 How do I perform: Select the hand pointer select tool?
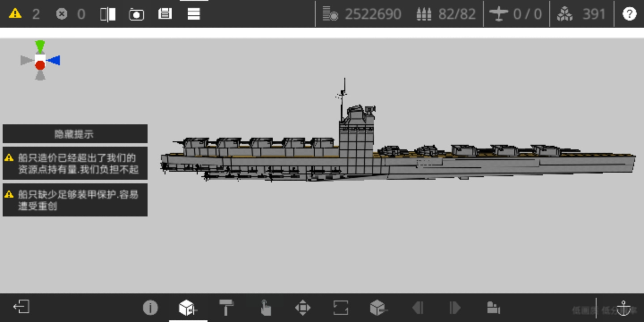[265, 308]
